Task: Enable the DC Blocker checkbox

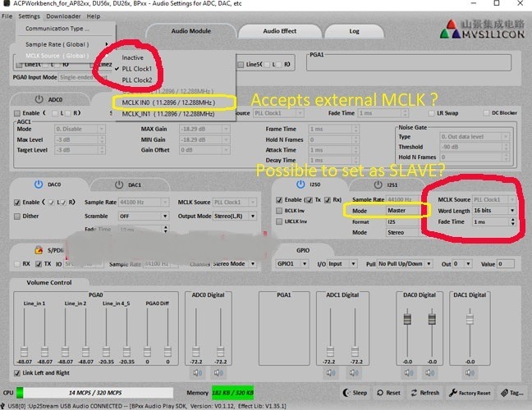Action: (486, 113)
